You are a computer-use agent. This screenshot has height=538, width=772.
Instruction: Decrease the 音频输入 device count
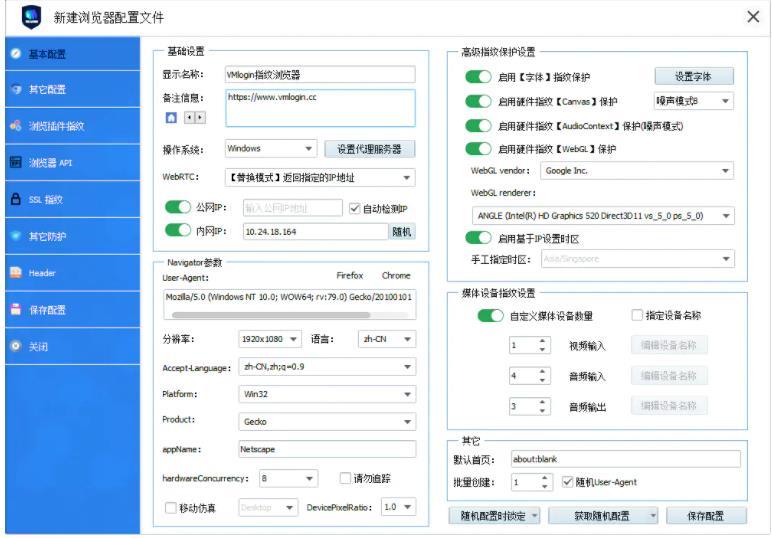point(542,380)
